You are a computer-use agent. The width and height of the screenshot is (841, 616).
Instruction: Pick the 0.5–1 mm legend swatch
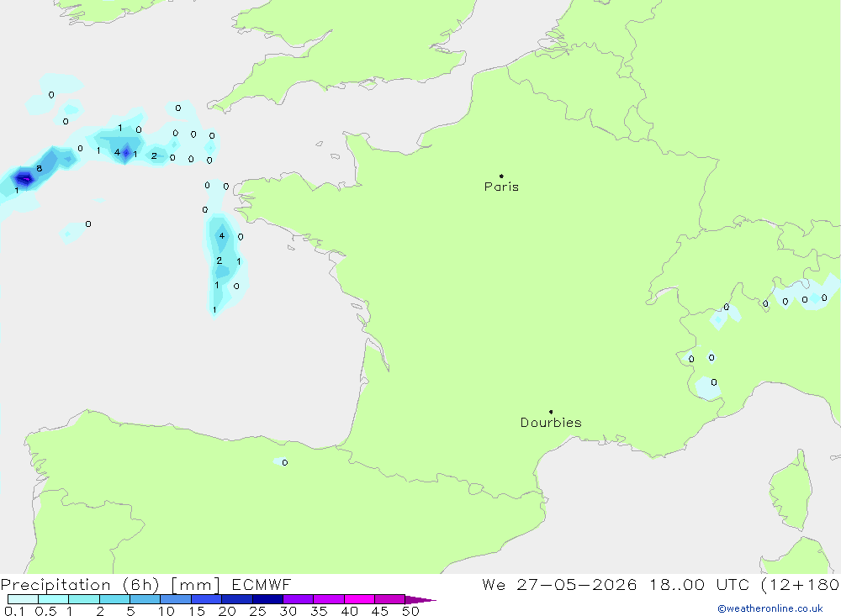54,599
